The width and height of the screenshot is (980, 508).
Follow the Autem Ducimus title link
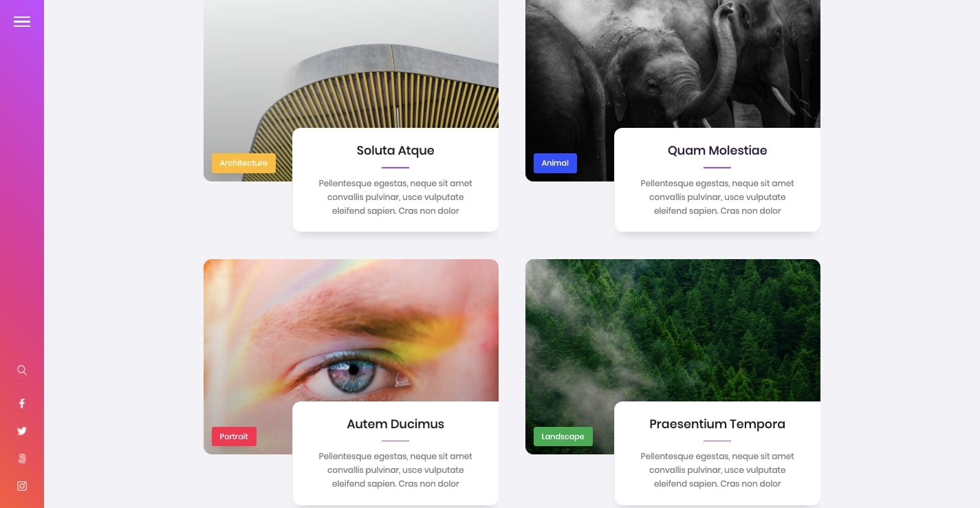pyautogui.click(x=395, y=424)
